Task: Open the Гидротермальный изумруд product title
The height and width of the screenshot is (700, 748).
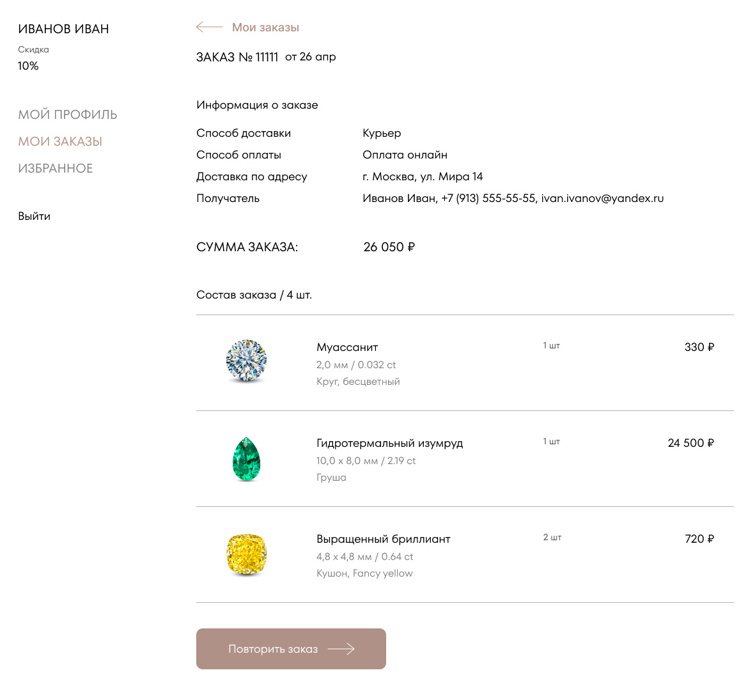Action: point(389,443)
